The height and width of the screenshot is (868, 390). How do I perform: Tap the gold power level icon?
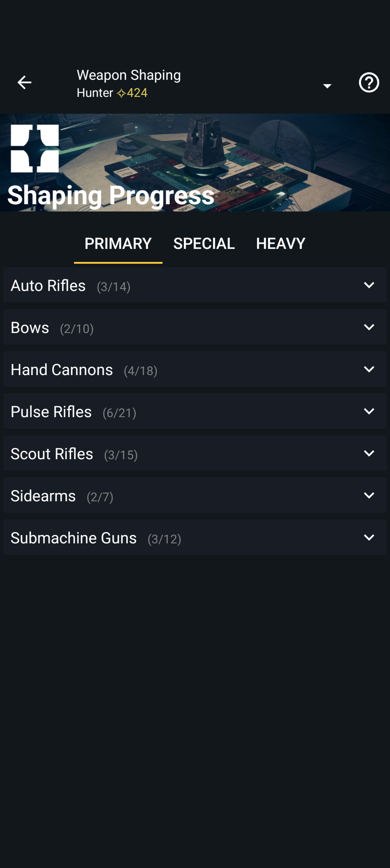[x=121, y=93]
